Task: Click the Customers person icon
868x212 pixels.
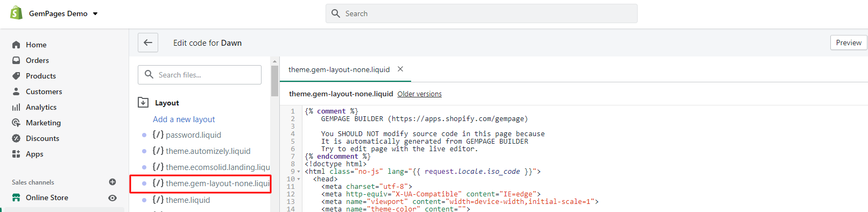Action: (16, 91)
